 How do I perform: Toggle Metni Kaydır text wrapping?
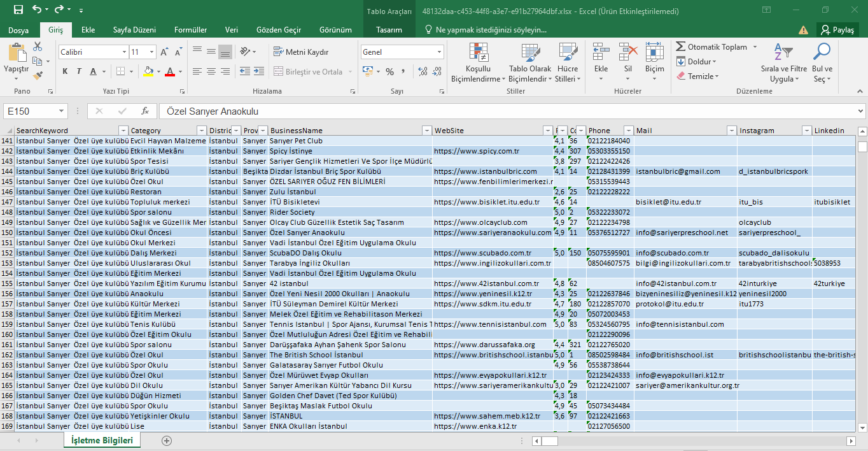pyautogui.click(x=301, y=52)
